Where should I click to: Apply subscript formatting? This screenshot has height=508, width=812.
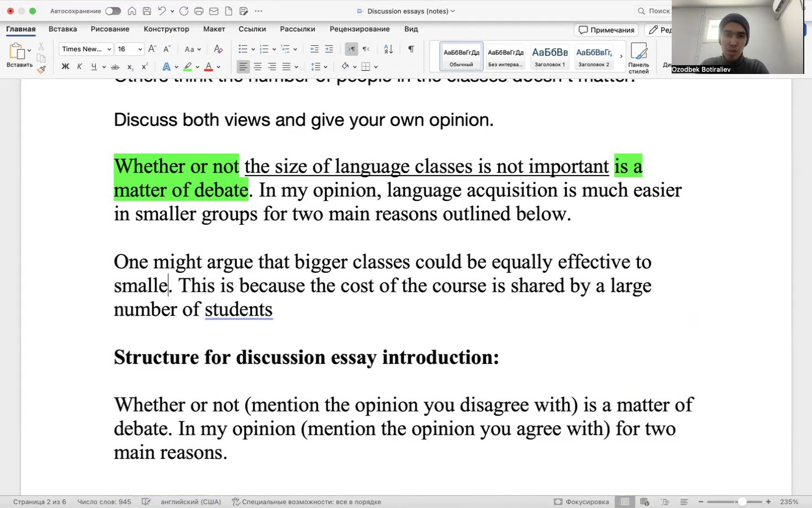coord(130,67)
